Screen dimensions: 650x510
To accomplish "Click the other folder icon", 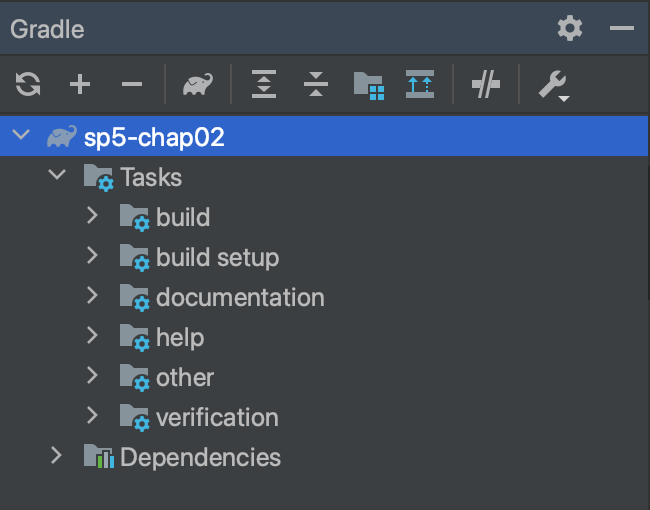I will (x=134, y=378).
